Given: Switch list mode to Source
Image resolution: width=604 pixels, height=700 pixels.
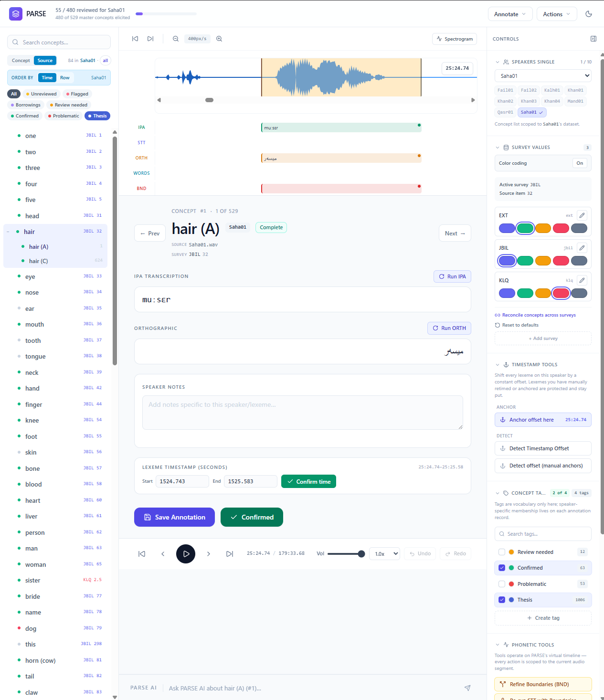Looking at the screenshot, I should click(45, 61).
